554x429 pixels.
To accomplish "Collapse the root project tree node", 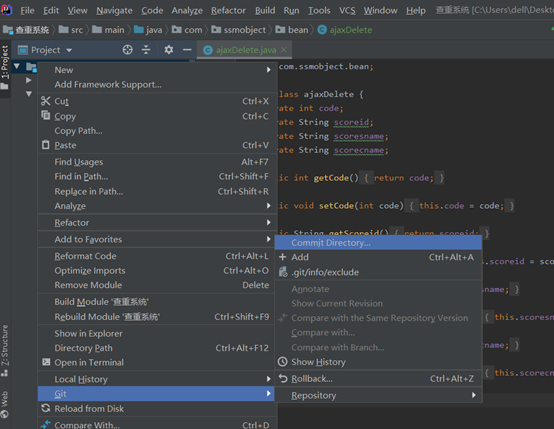I will tap(17, 66).
